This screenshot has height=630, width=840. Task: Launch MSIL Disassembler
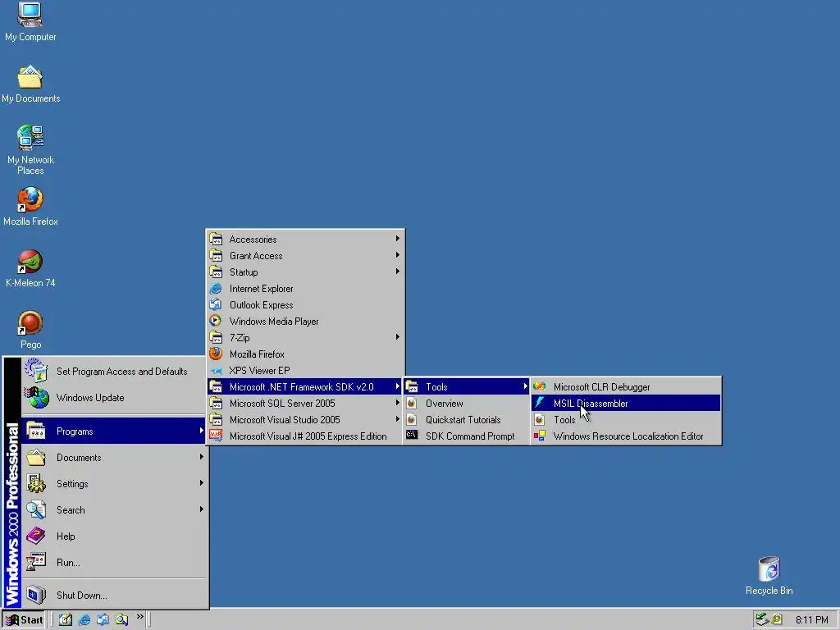click(626, 404)
